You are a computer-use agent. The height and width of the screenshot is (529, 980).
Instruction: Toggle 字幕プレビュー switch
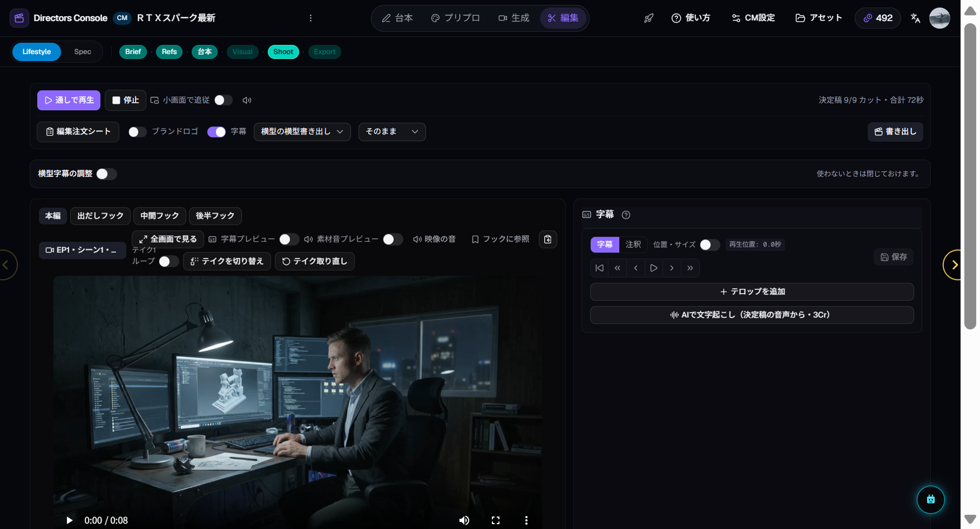(x=289, y=239)
